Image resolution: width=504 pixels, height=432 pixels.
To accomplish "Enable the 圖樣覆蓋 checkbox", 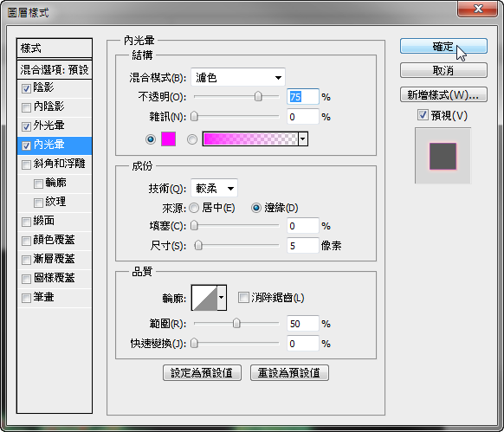I will click(x=26, y=279).
